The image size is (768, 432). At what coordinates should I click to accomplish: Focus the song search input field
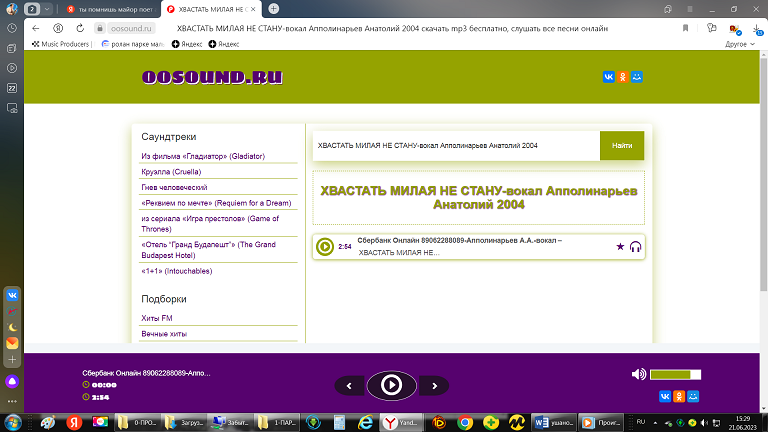point(456,145)
